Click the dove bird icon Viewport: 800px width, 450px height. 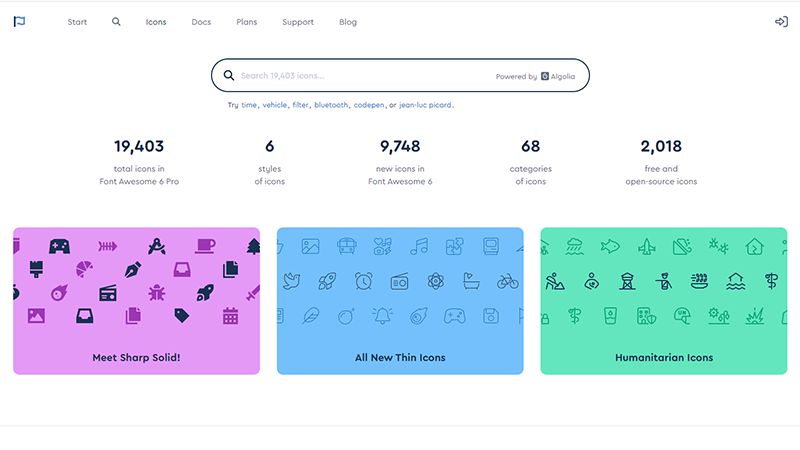coord(291,281)
